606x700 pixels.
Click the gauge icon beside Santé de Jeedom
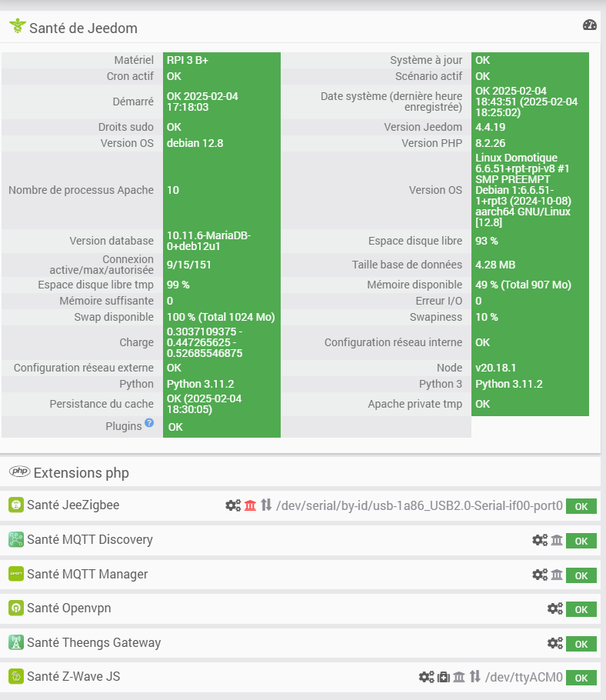(590, 25)
